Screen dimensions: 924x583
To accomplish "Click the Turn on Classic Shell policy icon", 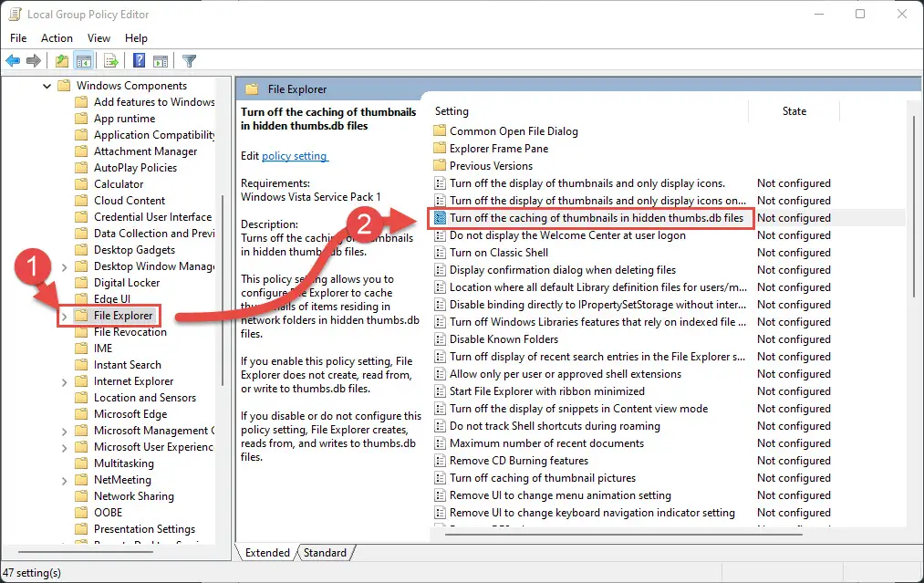I will coord(440,253).
